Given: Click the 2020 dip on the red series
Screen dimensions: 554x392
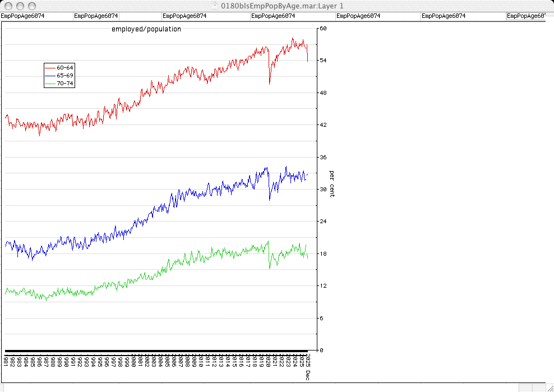Looking at the screenshot, I should 270,83.
